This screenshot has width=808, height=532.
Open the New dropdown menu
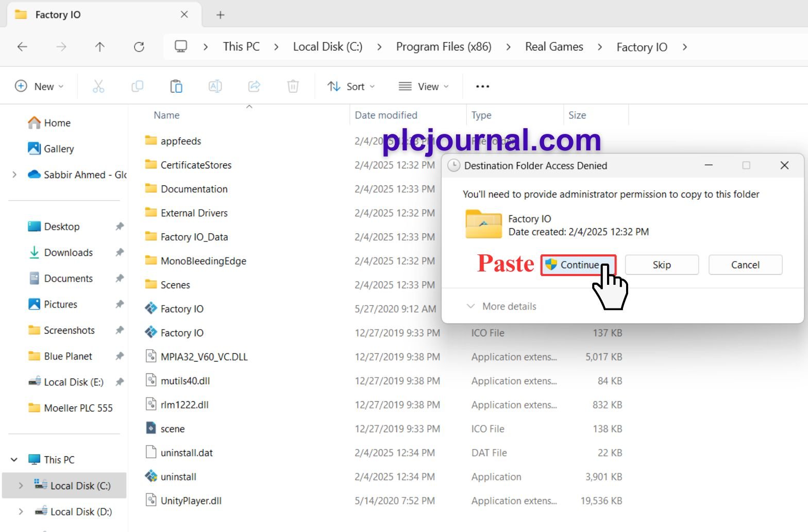40,87
